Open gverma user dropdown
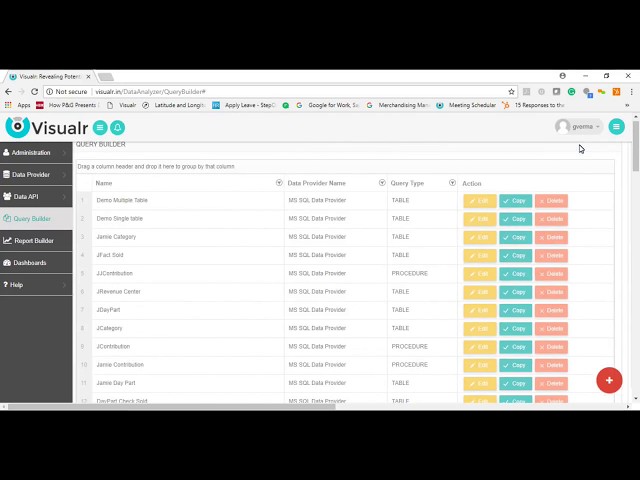Screen dimensions: 640x480 click(x=578, y=127)
